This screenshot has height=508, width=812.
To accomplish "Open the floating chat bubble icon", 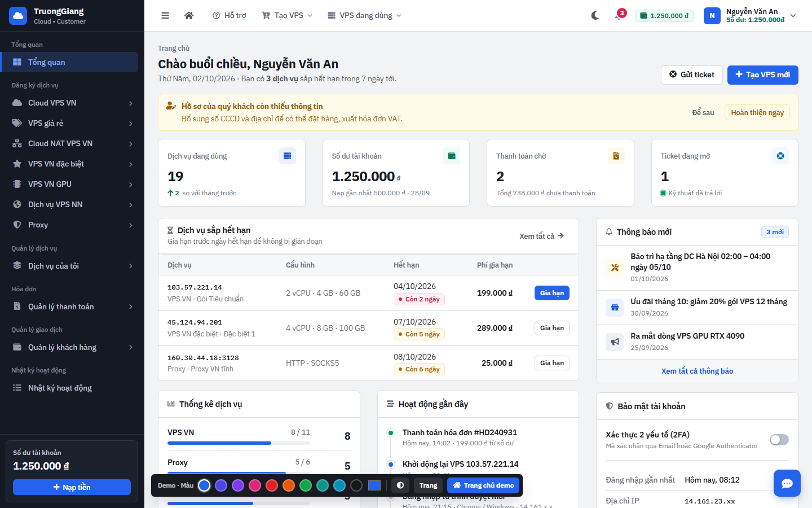I will tap(787, 483).
